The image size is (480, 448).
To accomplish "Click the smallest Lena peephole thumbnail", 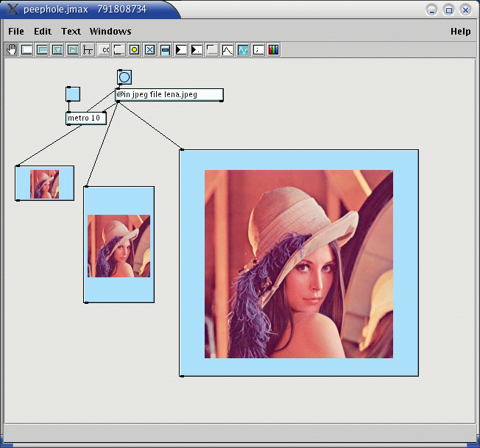I will point(44,183).
